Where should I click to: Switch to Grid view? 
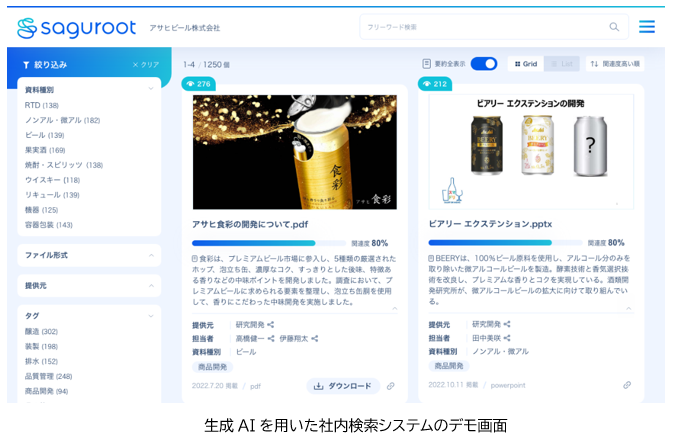tap(526, 64)
